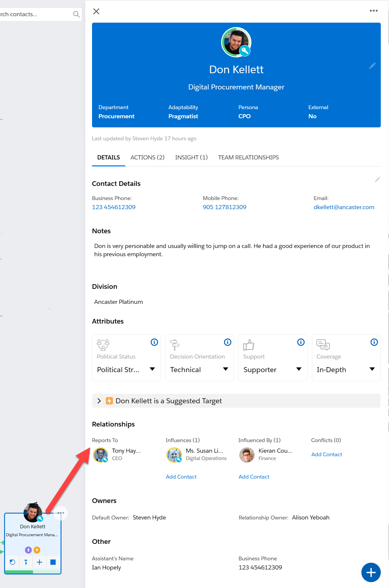Click Tony Hay... name text
389x588 pixels.
126,451
